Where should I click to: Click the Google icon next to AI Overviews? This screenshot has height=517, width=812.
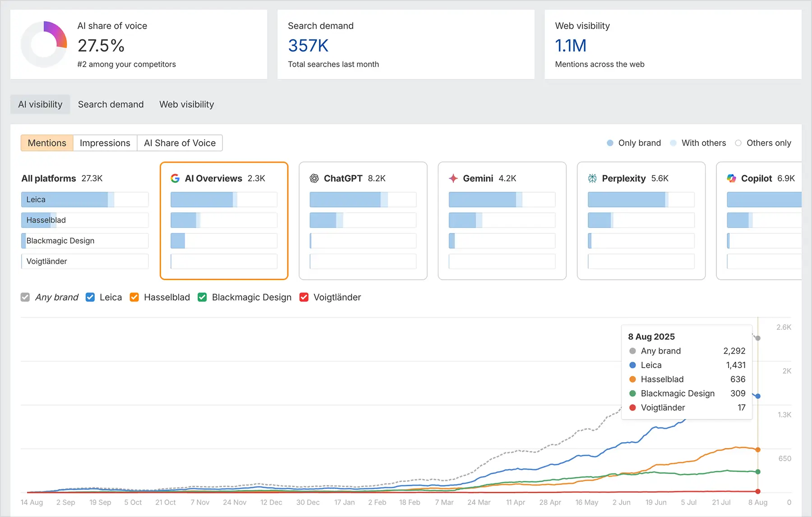(x=175, y=178)
